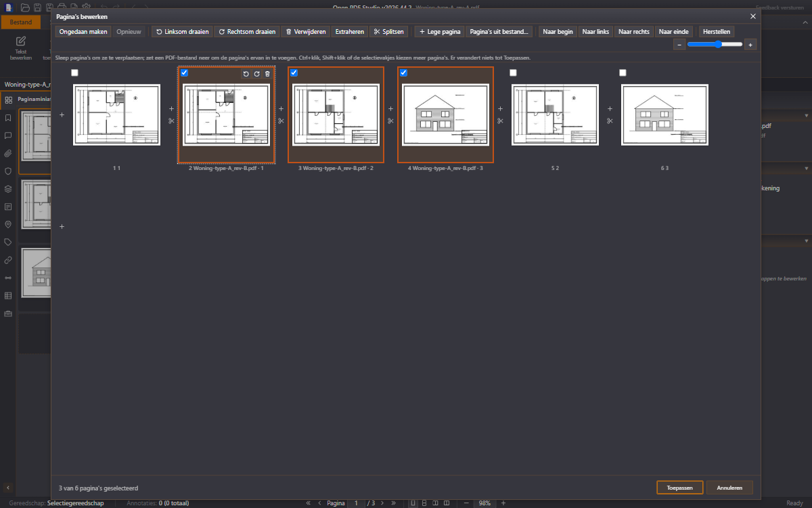Screen dimensions: 812x508
Task: Move selection with Naar begin
Action: click(558, 32)
